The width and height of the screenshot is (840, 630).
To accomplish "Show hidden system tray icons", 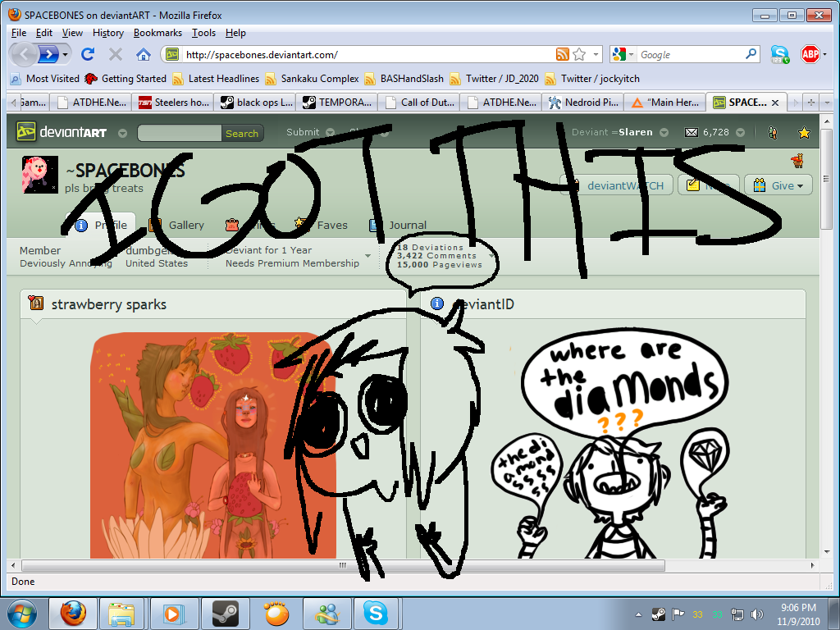I will pyautogui.click(x=638, y=614).
